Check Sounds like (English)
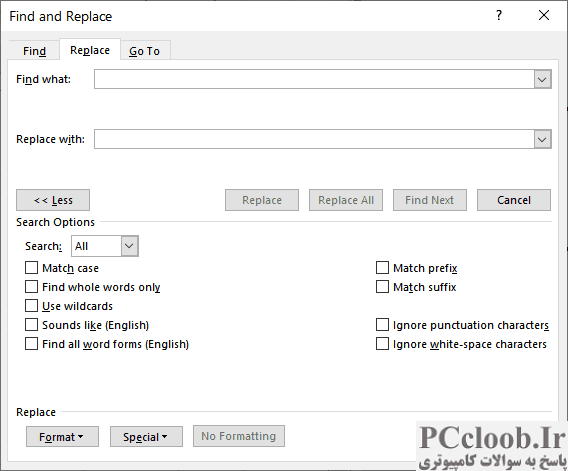The height and width of the screenshot is (471, 568). pos(32,325)
